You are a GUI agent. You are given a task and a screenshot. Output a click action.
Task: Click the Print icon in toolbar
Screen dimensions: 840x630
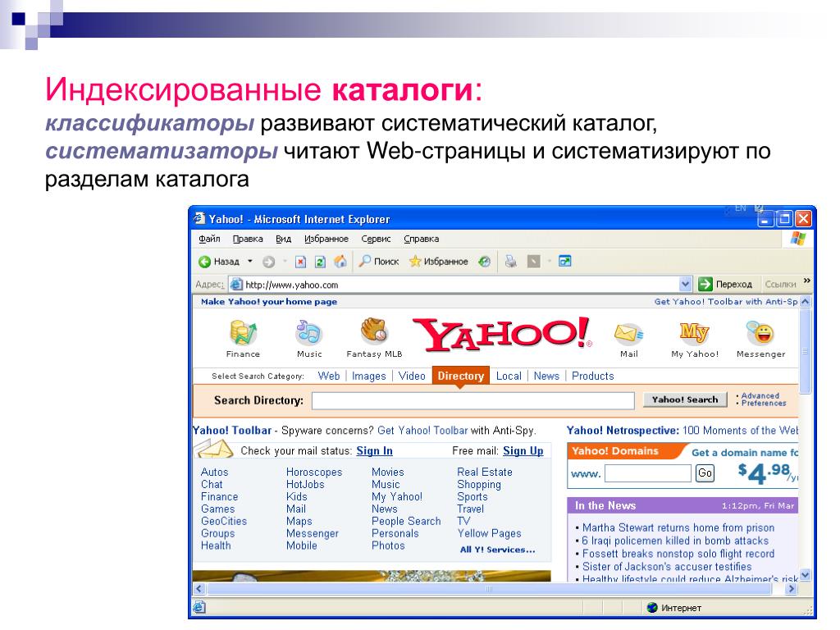[x=511, y=262]
